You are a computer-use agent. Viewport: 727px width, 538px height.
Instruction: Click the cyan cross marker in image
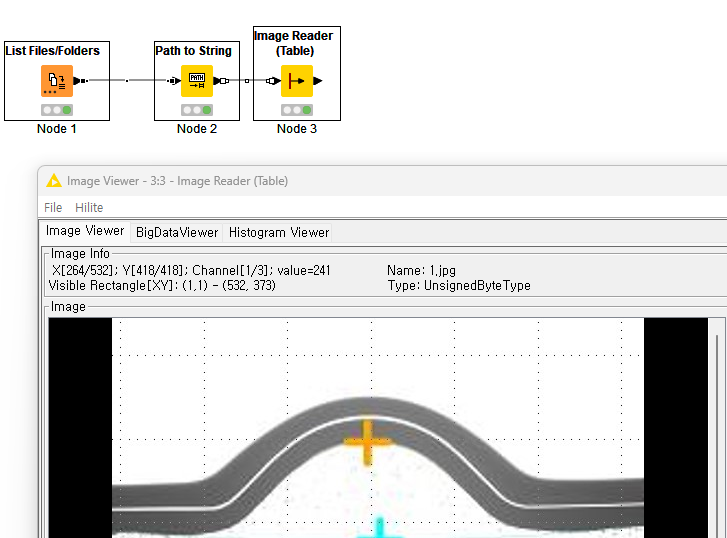pos(380,529)
